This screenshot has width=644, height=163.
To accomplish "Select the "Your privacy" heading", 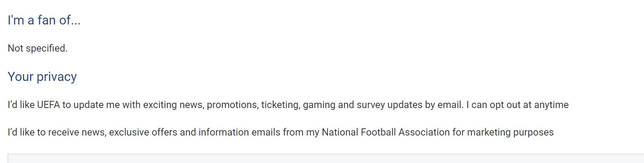I will [42, 77].
